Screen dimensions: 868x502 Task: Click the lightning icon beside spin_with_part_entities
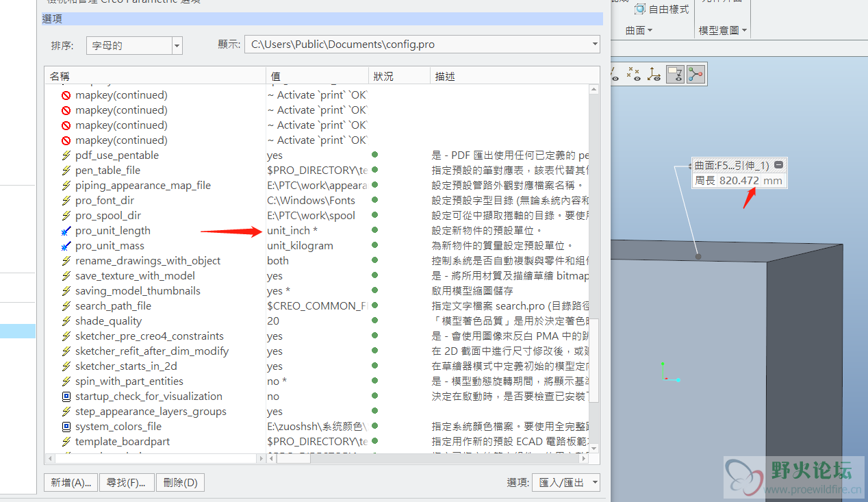(66, 381)
